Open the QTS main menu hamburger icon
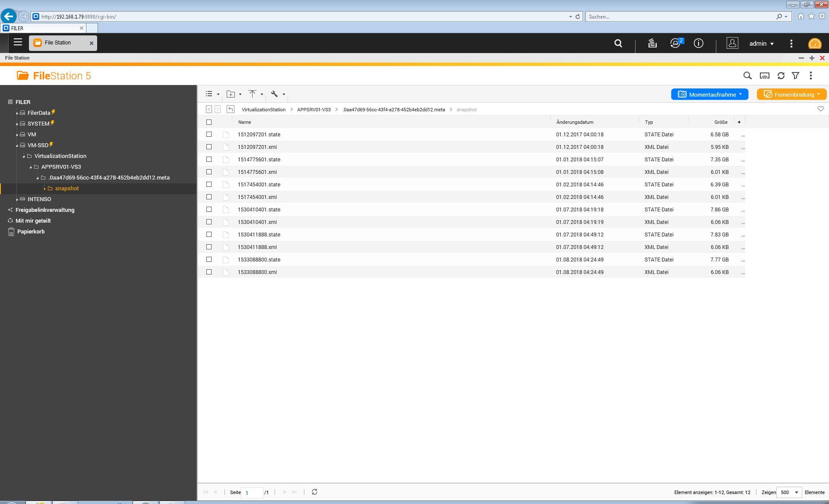 18,42
